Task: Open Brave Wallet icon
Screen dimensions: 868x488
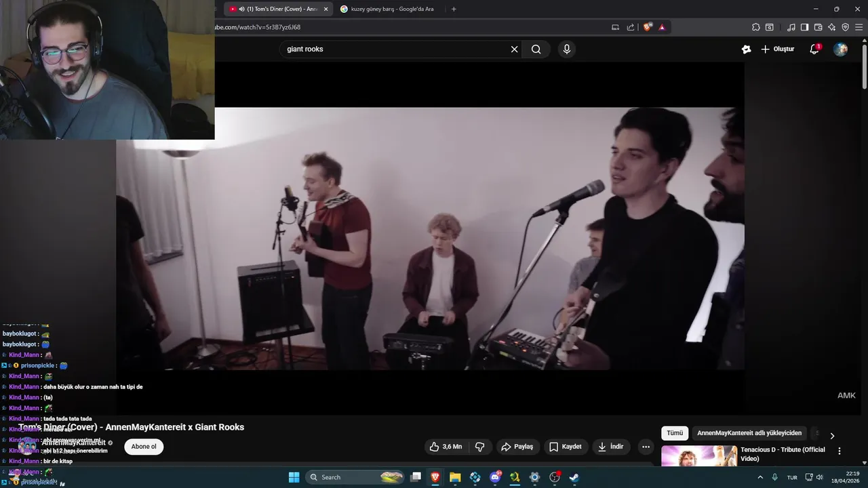Action: [818, 27]
